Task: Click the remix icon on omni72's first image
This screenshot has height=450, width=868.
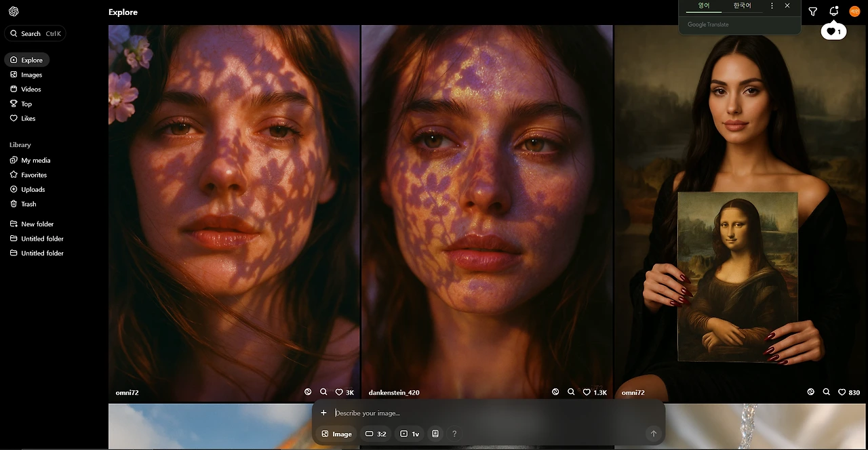Action: 308,392
